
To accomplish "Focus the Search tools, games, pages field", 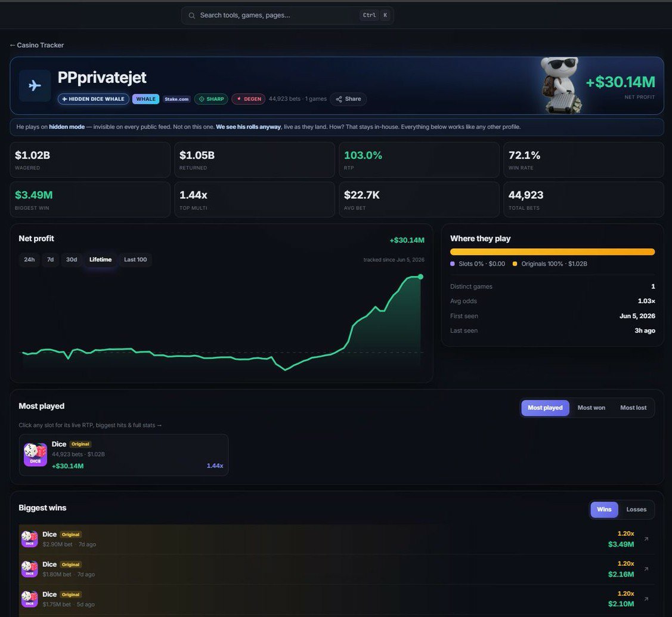I will pos(287,16).
